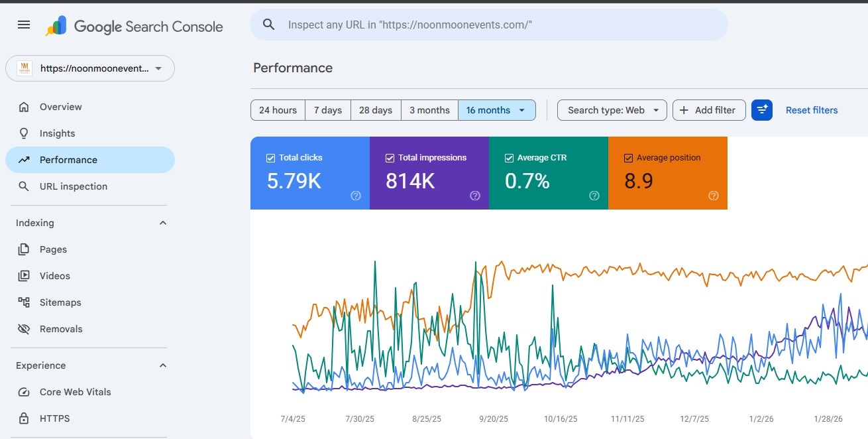Select the 3 months date range

tap(429, 110)
